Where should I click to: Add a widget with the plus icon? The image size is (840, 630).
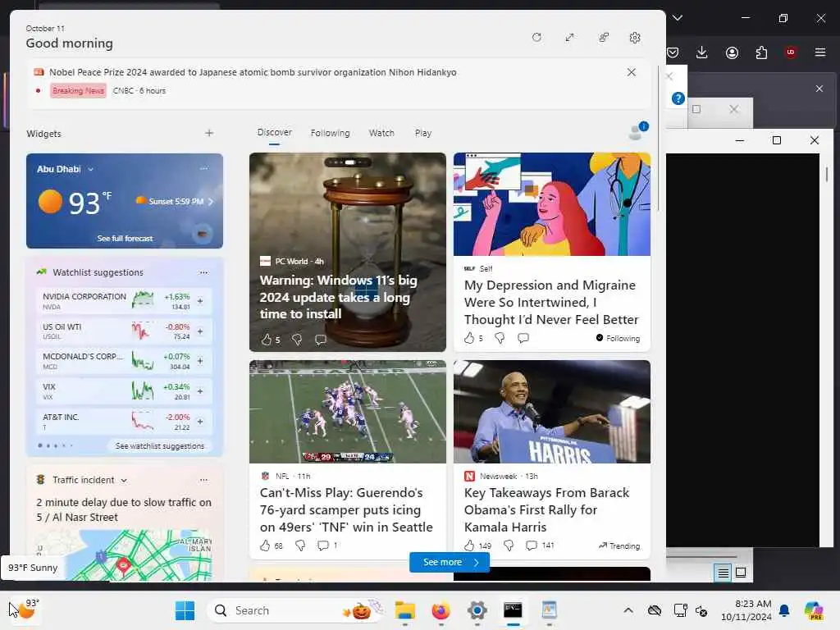[x=209, y=133]
